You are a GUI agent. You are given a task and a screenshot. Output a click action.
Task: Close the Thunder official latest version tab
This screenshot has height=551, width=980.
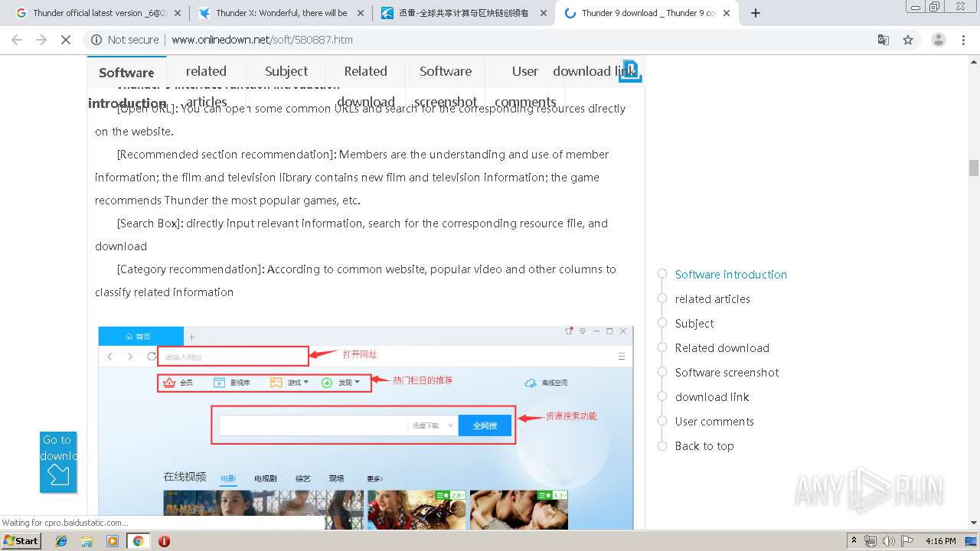(178, 13)
